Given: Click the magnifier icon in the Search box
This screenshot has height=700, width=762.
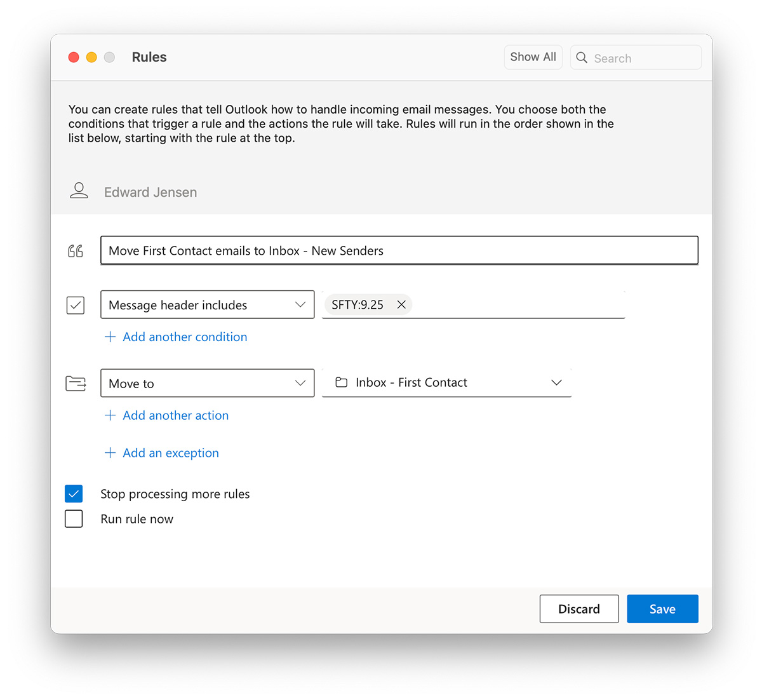Looking at the screenshot, I should [x=582, y=57].
